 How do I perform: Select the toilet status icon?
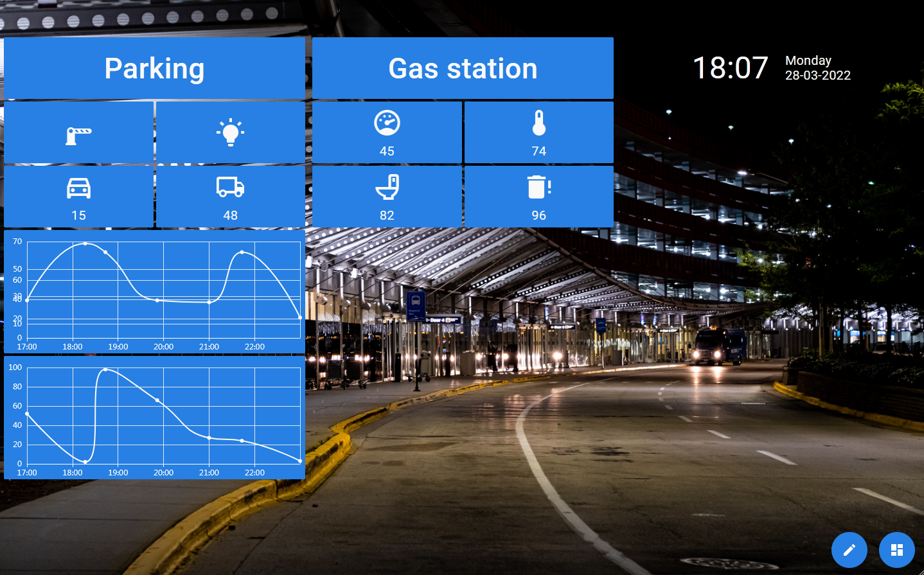coord(387,187)
